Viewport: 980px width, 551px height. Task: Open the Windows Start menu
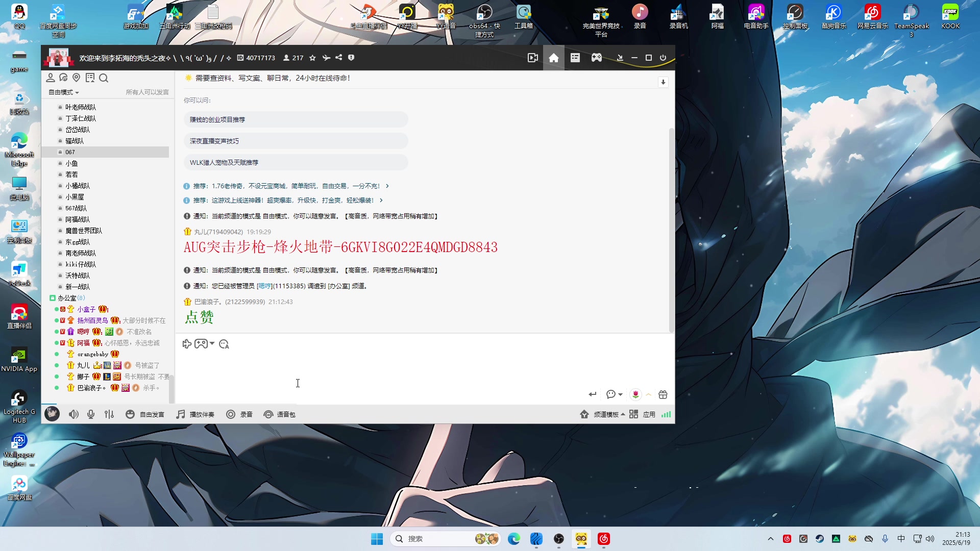377,539
